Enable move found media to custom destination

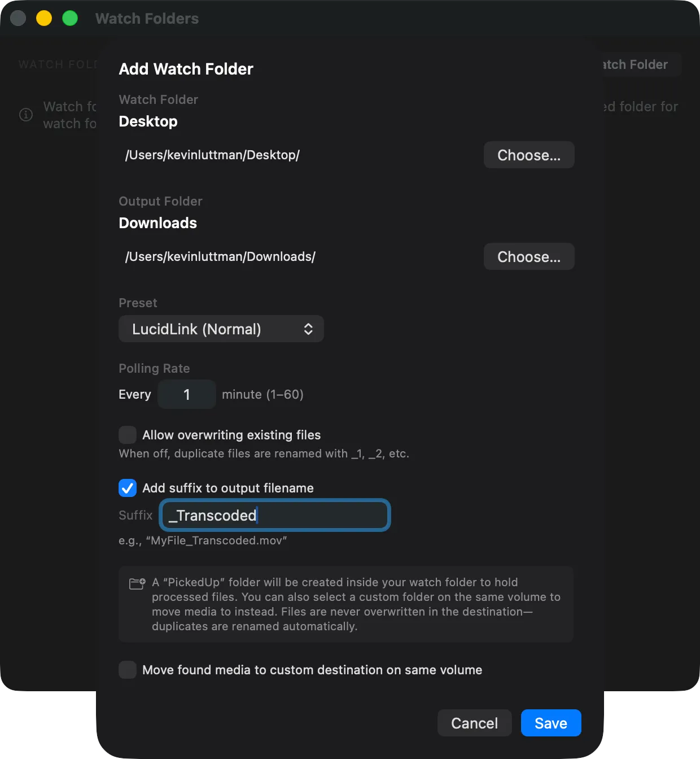pyautogui.click(x=128, y=670)
